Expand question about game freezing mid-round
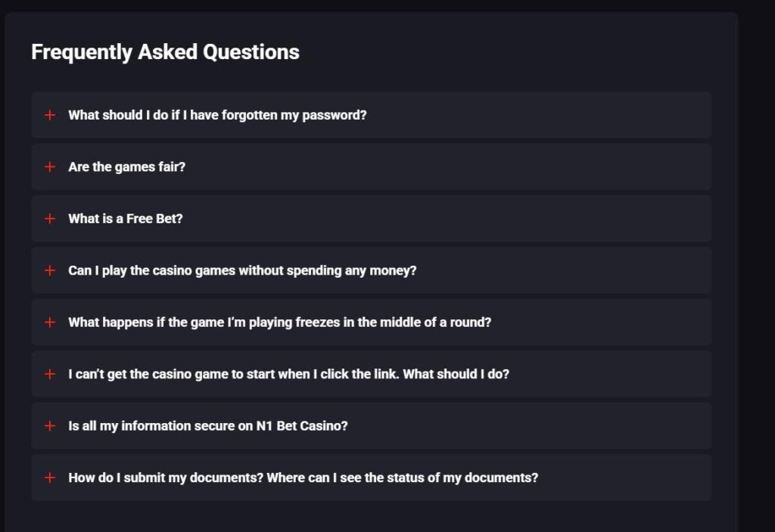This screenshot has height=532, width=775. coord(279,322)
